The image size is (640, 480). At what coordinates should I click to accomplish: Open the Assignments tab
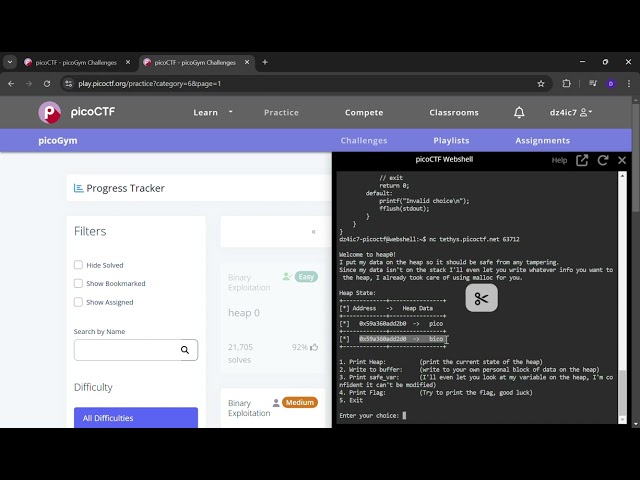tap(542, 140)
